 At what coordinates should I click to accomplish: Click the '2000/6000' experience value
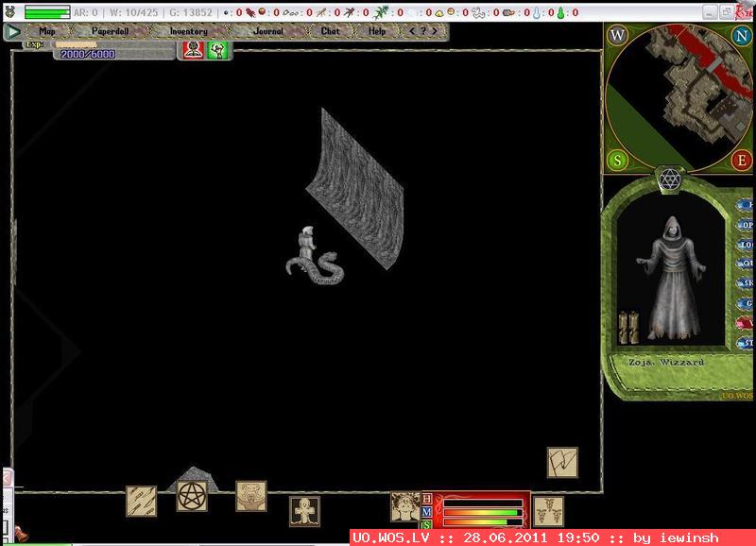pyautogui.click(x=88, y=54)
